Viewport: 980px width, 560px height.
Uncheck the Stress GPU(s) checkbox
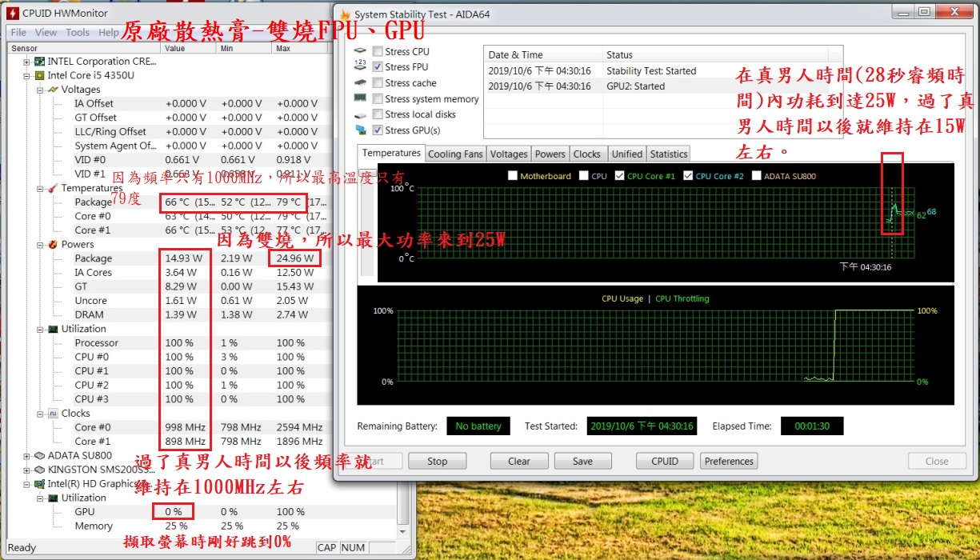tap(378, 130)
